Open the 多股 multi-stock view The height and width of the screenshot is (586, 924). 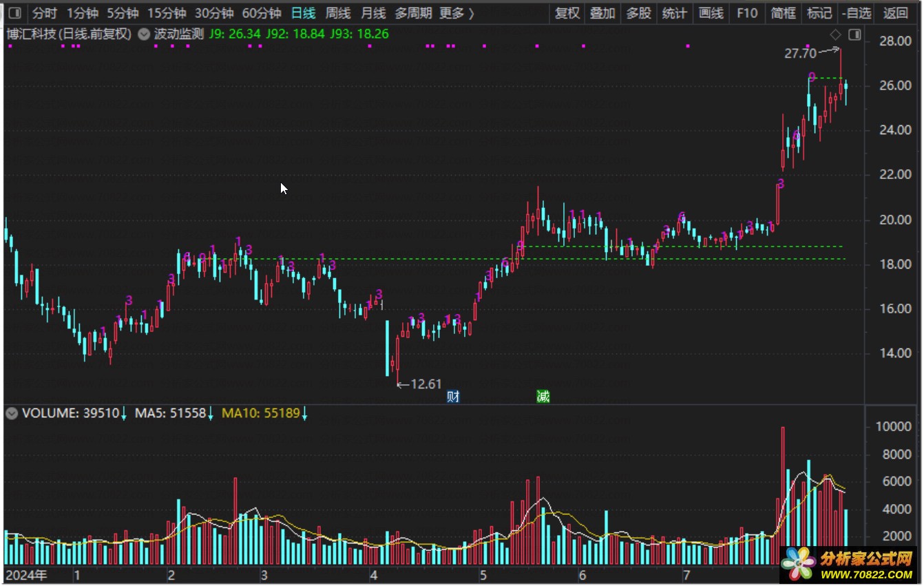(638, 13)
